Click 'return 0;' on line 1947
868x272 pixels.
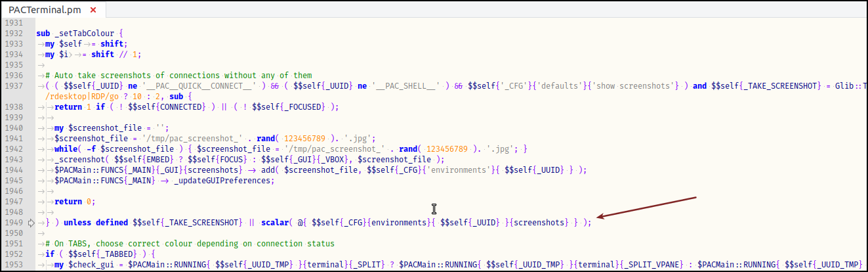(75, 201)
